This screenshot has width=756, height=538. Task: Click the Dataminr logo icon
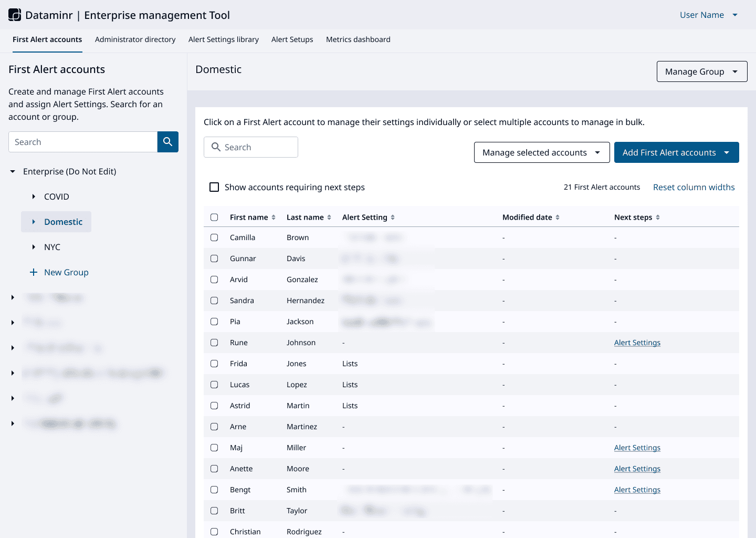(15, 15)
